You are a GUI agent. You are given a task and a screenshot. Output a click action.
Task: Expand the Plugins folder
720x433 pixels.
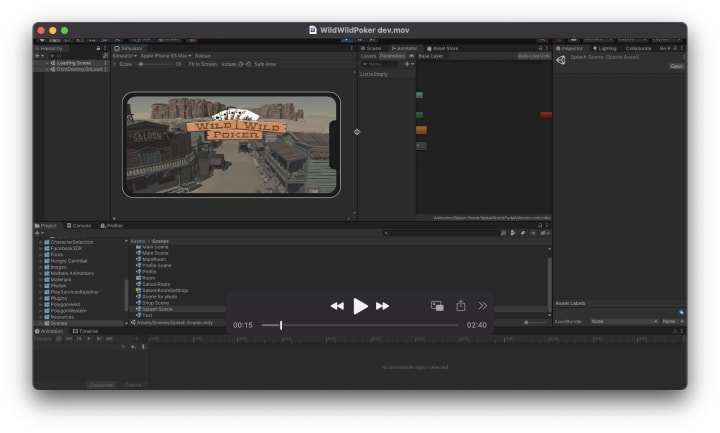(x=40, y=298)
